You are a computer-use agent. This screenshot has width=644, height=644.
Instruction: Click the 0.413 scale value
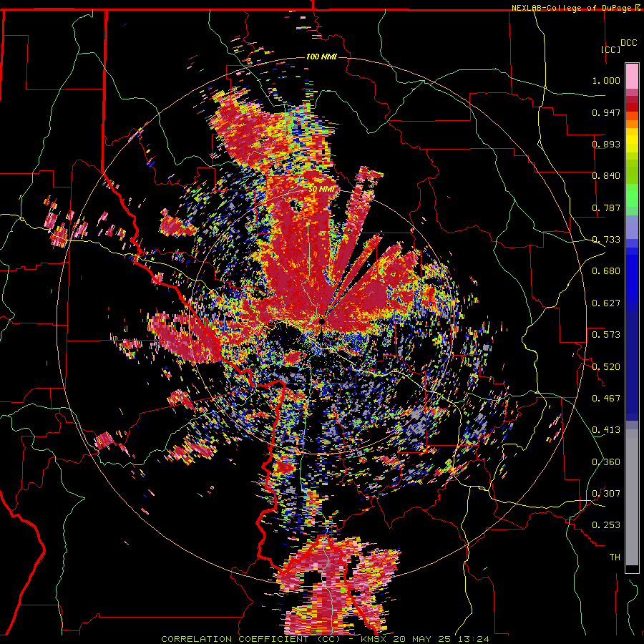point(606,430)
